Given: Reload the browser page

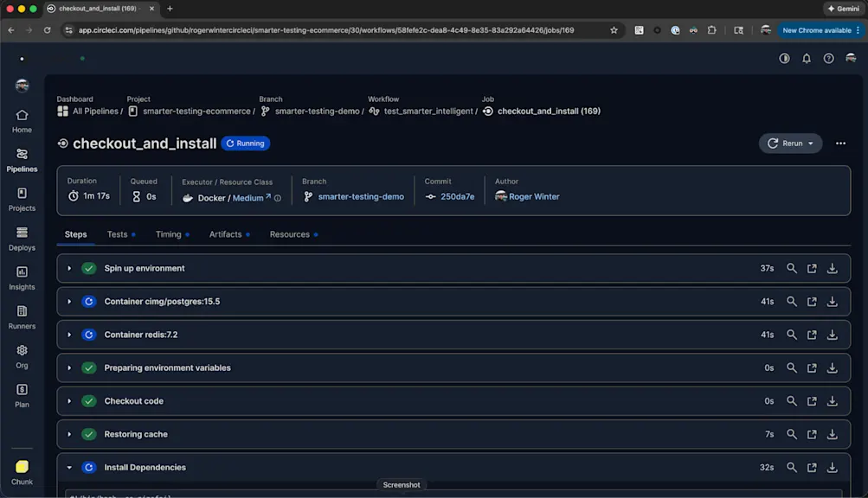Looking at the screenshot, I should [47, 30].
